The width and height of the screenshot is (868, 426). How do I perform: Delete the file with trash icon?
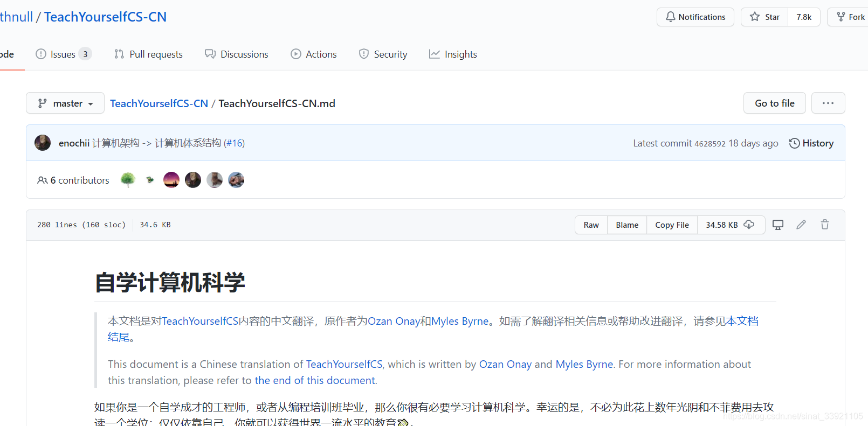pyautogui.click(x=825, y=225)
